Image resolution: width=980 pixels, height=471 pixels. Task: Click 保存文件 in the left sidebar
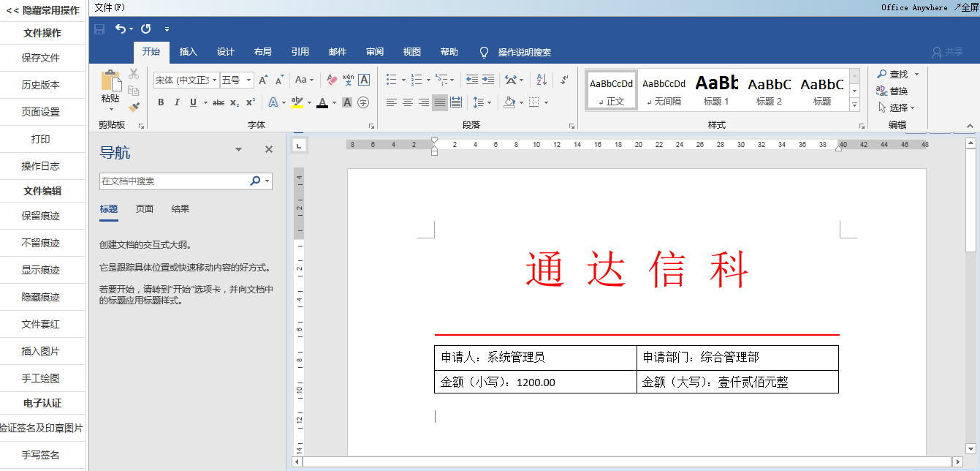point(41,58)
